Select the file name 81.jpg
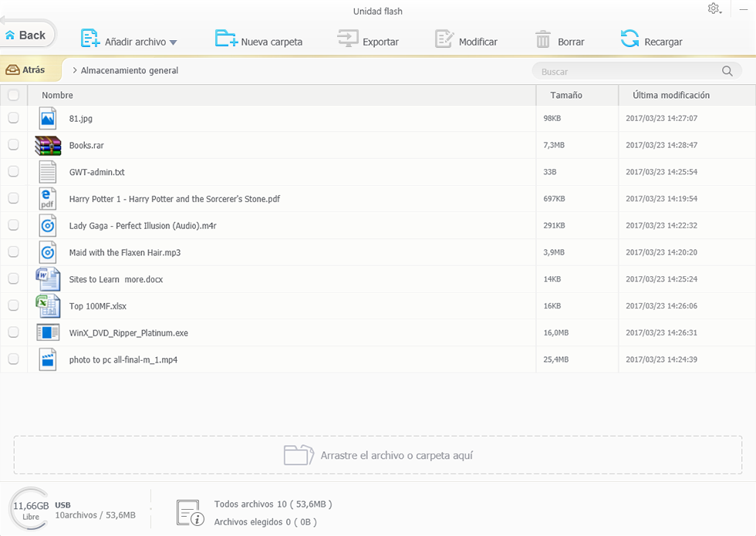The height and width of the screenshot is (536, 756). click(x=80, y=119)
